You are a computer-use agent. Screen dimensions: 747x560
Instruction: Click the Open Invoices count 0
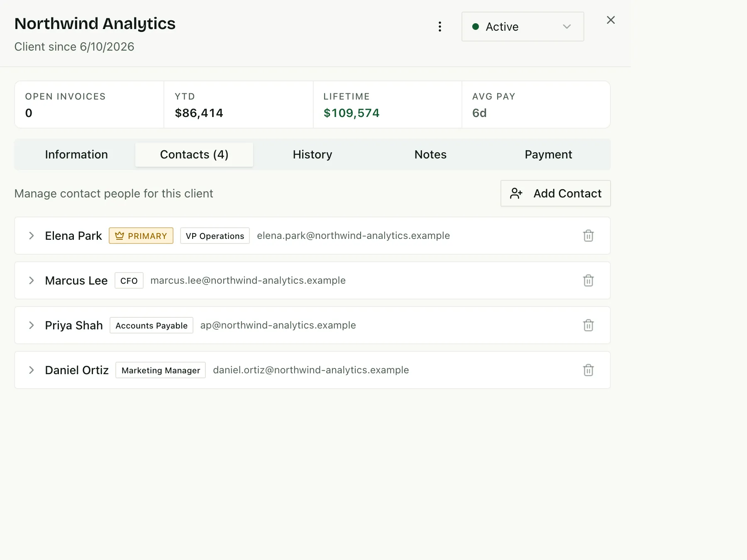[x=29, y=113]
